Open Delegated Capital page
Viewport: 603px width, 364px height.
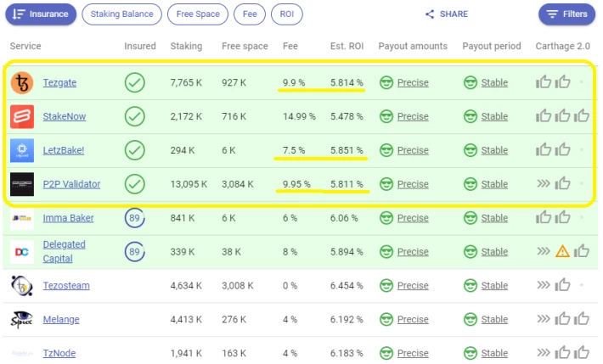coord(65,251)
